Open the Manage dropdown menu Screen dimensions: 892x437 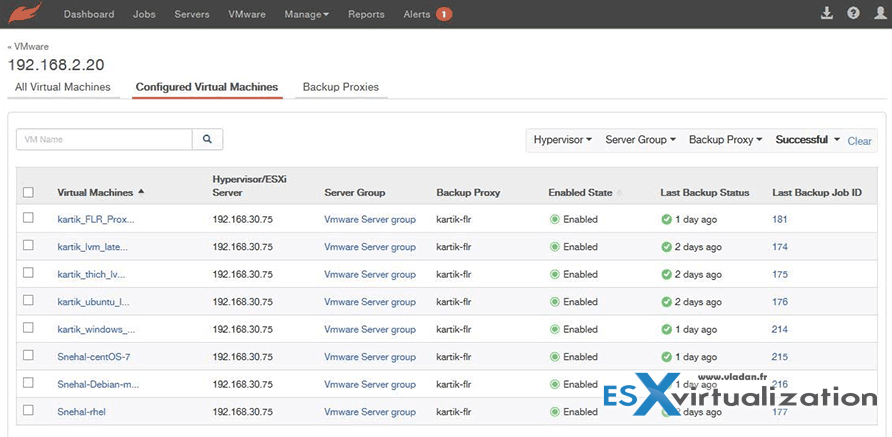click(x=307, y=14)
